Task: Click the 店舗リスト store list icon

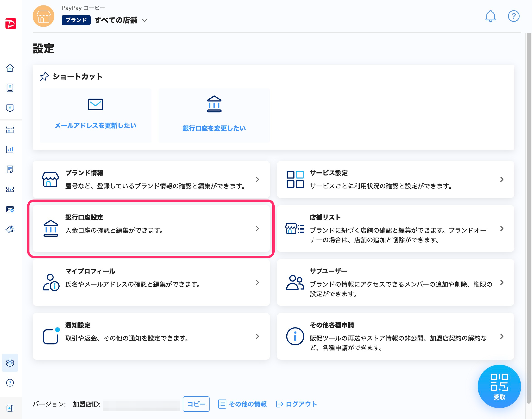Action: point(295,228)
